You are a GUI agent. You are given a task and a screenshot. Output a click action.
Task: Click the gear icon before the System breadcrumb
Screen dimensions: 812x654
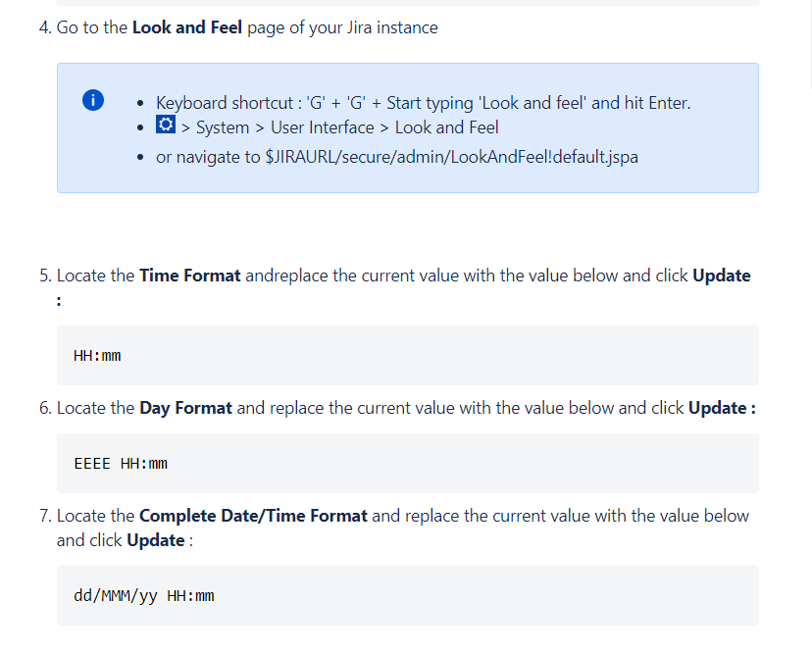click(x=165, y=126)
